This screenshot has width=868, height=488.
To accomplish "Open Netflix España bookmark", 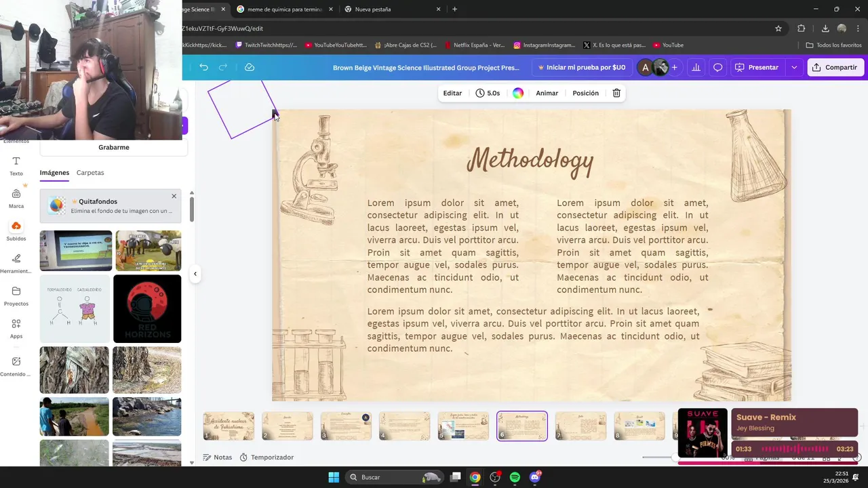I will pyautogui.click(x=474, y=45).
